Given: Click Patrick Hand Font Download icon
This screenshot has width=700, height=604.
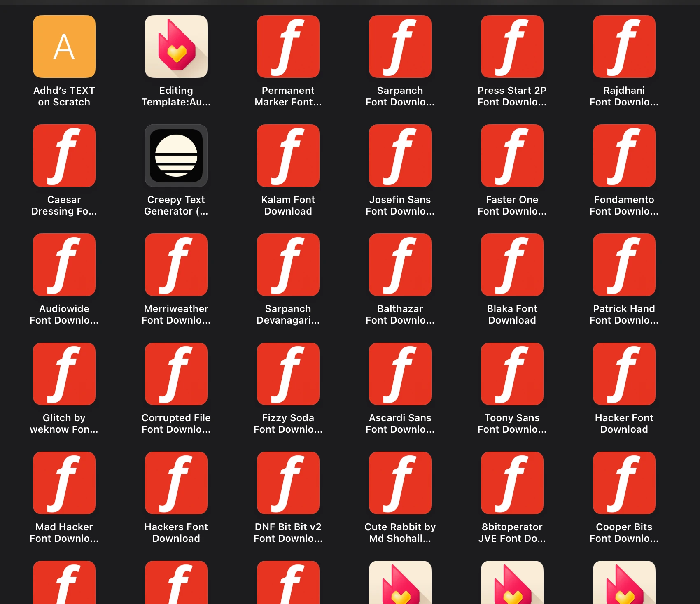Looking at the screenshot, I should point(624,264).
